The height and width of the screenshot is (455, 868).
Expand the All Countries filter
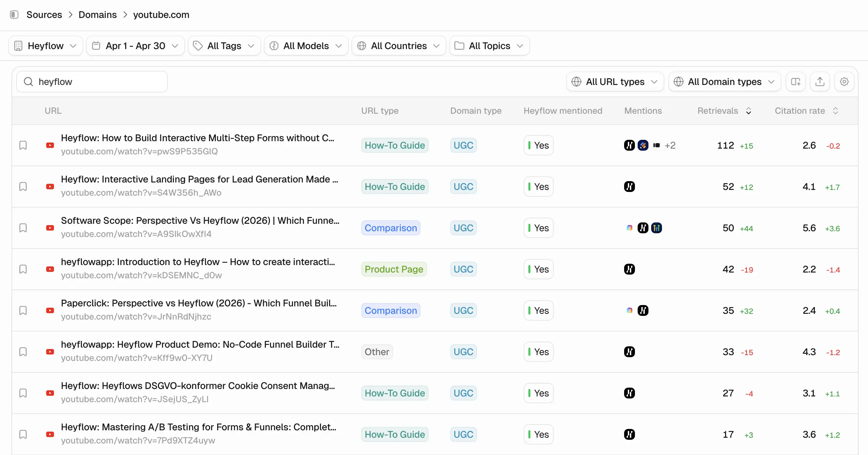[x=399, y=46]
